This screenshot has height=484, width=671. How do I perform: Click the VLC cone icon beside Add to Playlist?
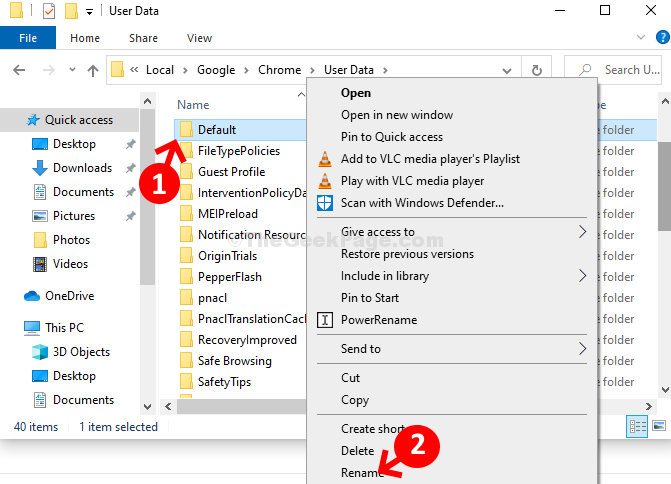click(x=324, y=159)
